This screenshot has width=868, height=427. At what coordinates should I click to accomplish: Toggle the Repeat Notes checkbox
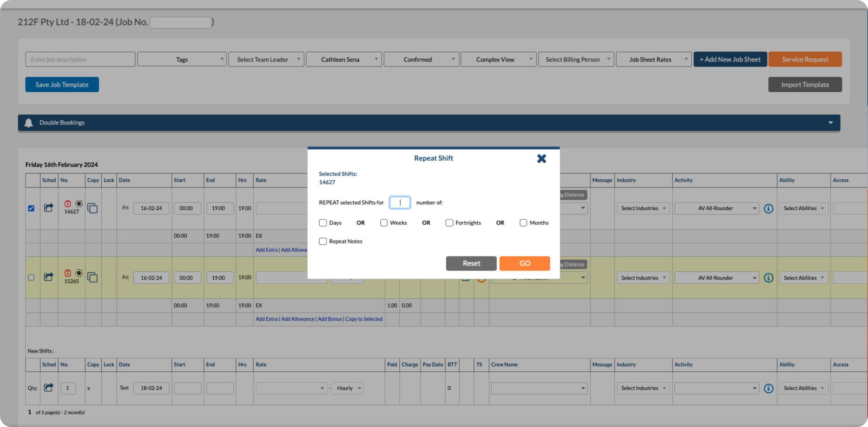click(323, 241)
